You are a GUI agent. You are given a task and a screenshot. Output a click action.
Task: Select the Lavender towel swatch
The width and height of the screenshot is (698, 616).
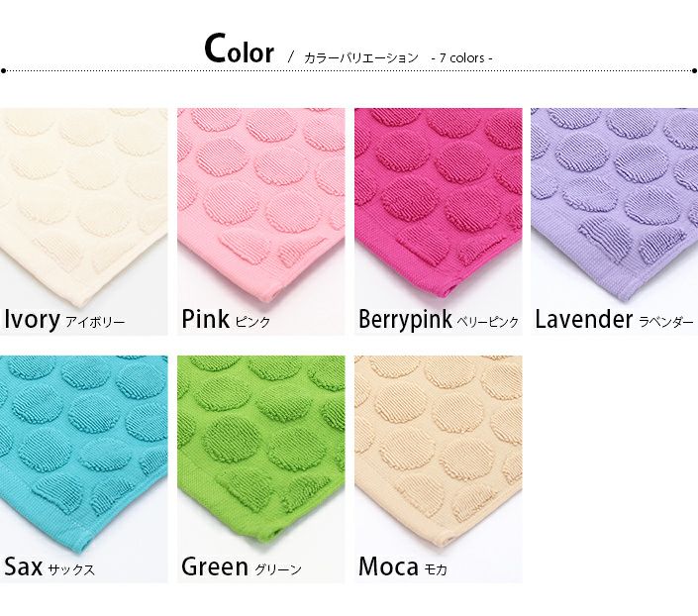coord(614,222)
